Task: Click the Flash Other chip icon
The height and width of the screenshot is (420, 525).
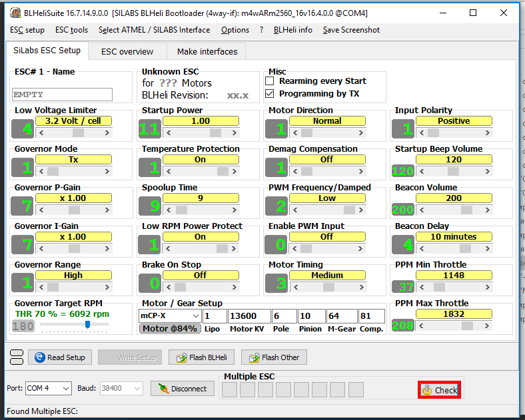Action: click(x=253, y=357)
